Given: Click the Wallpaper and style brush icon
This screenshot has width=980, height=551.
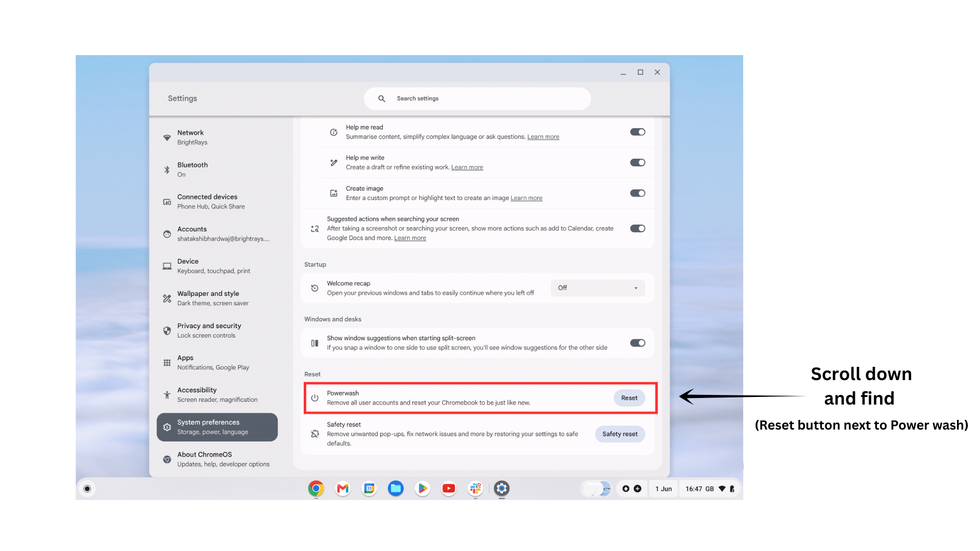Looking at the screenshot, I should point(167,298).
